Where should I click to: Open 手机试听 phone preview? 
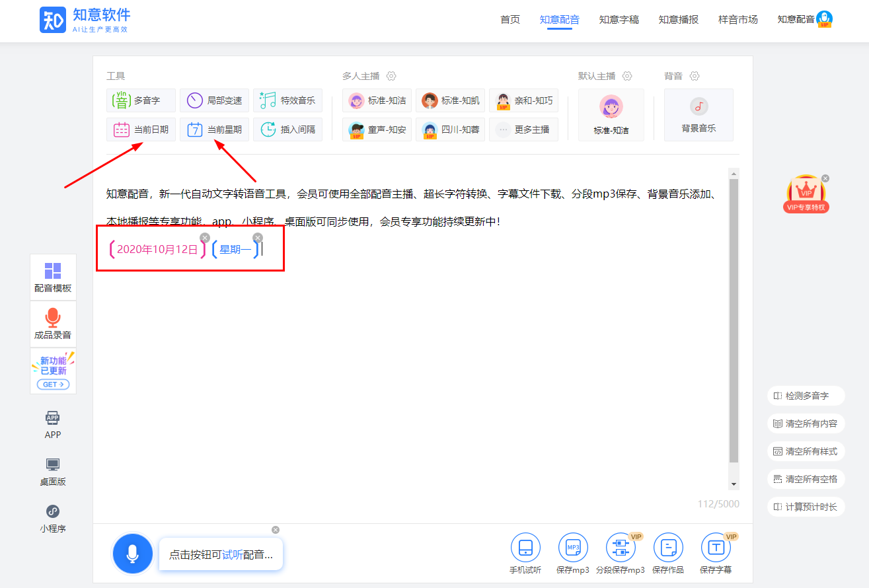pos(525,548)
